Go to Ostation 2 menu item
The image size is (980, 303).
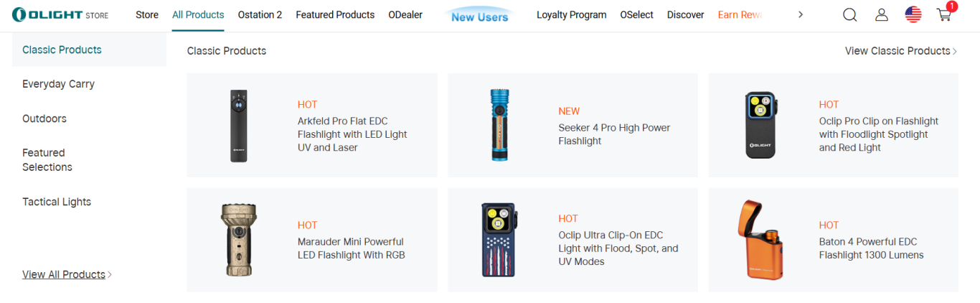[x=260, y=14]
